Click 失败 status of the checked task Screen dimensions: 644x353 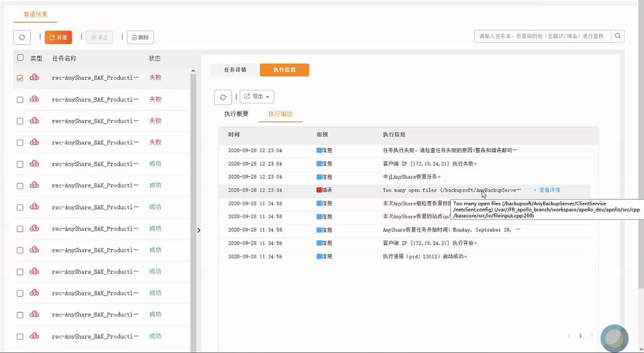155,77
